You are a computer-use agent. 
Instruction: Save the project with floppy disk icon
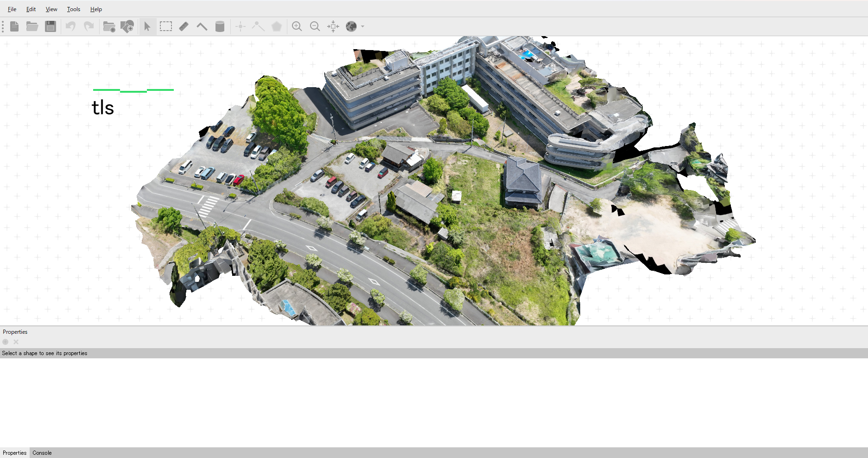pyautogui.click(x=51, y=26)
